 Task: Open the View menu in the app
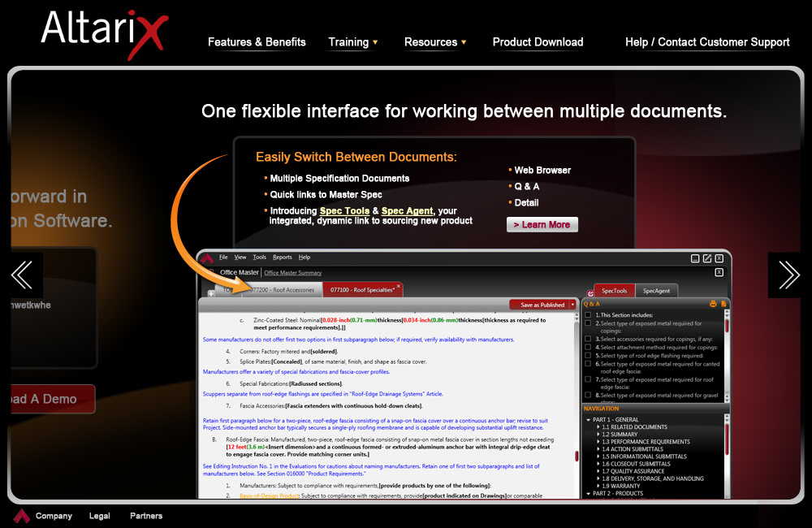tap(240, 257)
